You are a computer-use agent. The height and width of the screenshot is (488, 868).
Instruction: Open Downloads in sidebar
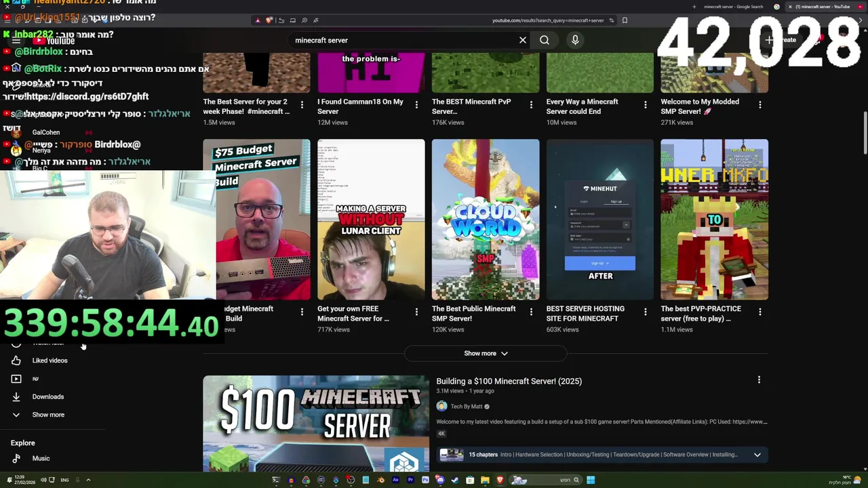point(47,396)
